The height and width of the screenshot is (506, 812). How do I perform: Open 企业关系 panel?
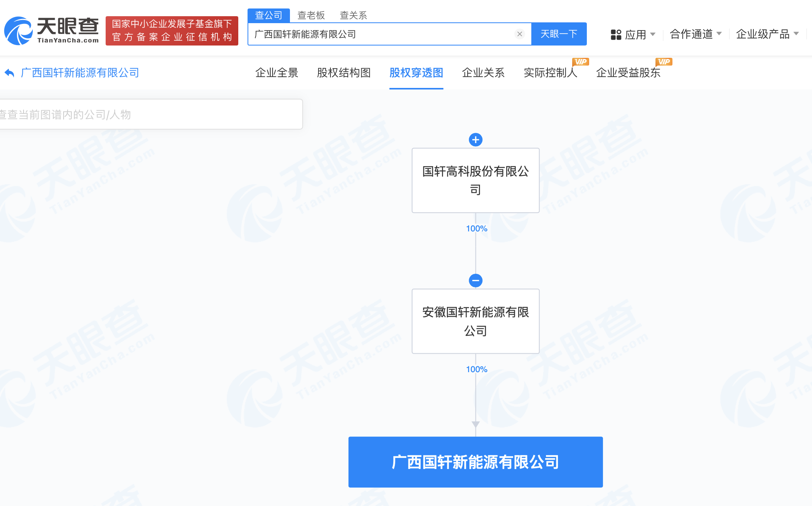click(x=482, y=73)
